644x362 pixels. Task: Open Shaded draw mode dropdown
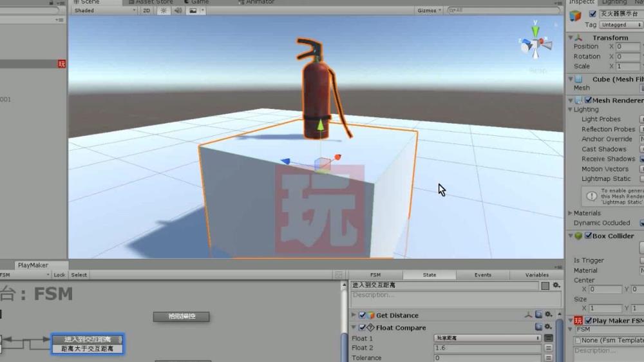pos(104,11)
